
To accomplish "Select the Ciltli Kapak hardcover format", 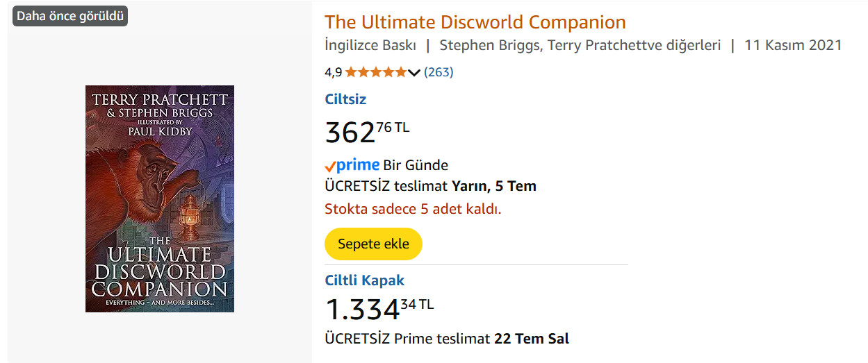I will click(x=364, y=280).
